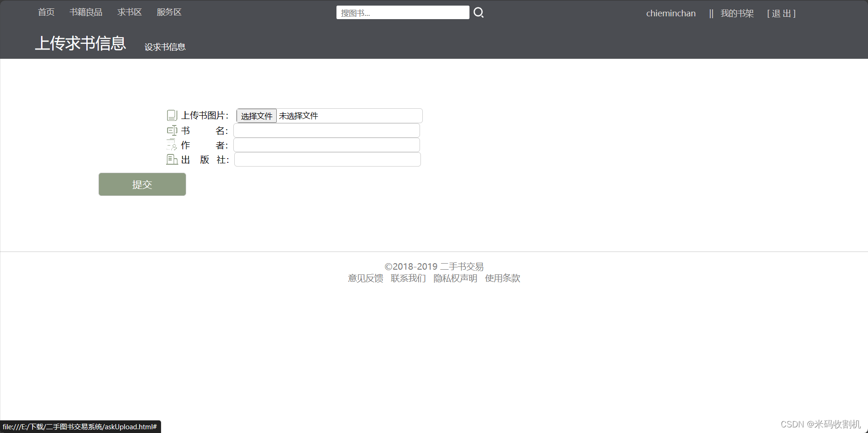This screenshot has height=433, width=868.
Task: Click the publisher icon beside 出版社
Action: click(x=172, y=160)
